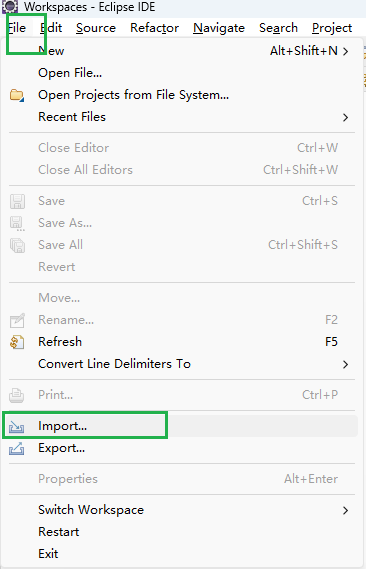Click the Eclipse IDE title bar icon
The width and height of the screenshot is (366, 569).
pos(10,6)
